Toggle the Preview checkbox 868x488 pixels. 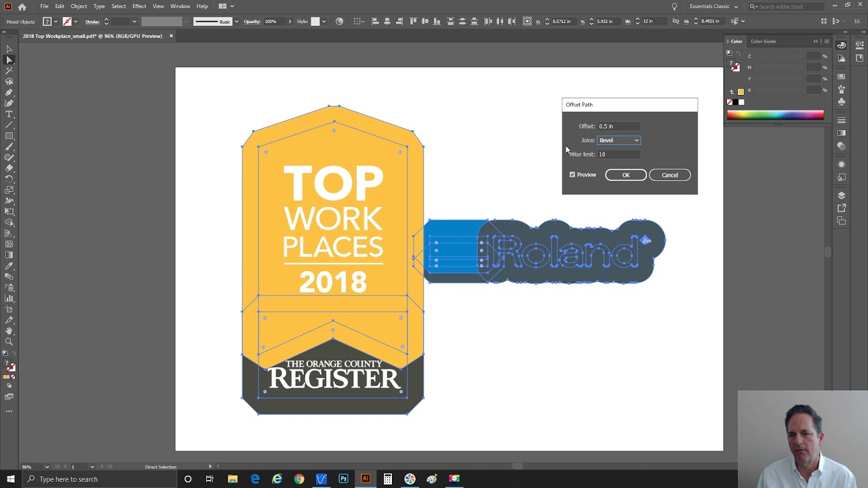pyautogui.click(x=572, y=175)
